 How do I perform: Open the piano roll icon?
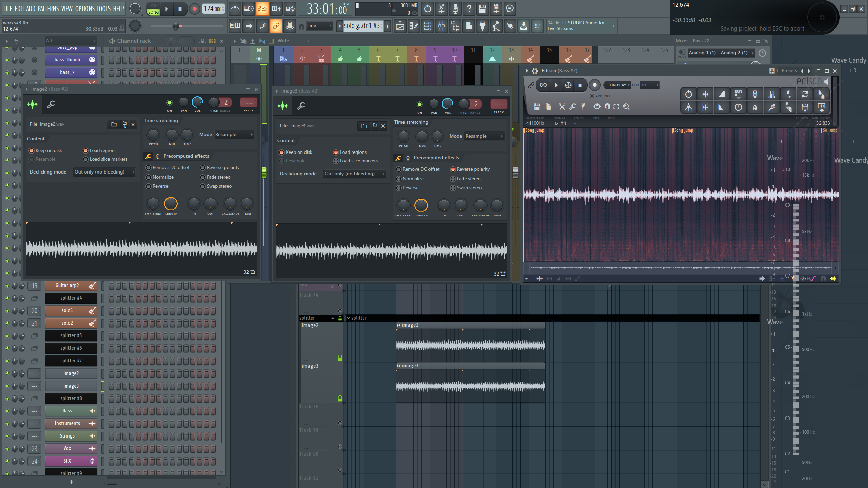(414, 26)
